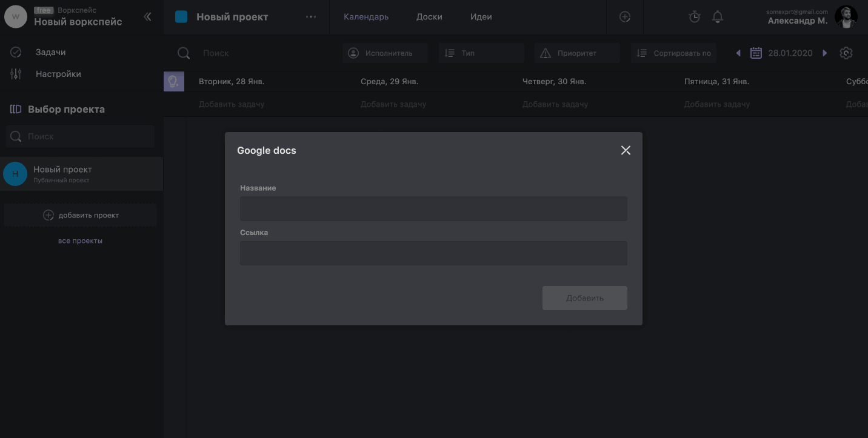Image resolution: width=868 pixels, height=438 pixels.
Task: Open the Исполнитель filter dropdown
Action: click(385, 53)
